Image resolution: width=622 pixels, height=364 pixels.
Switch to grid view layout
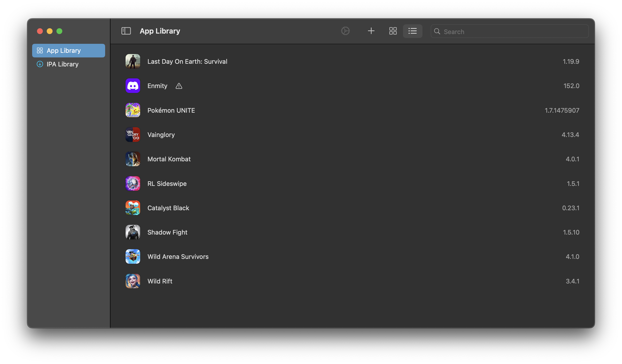click(393, 31)
